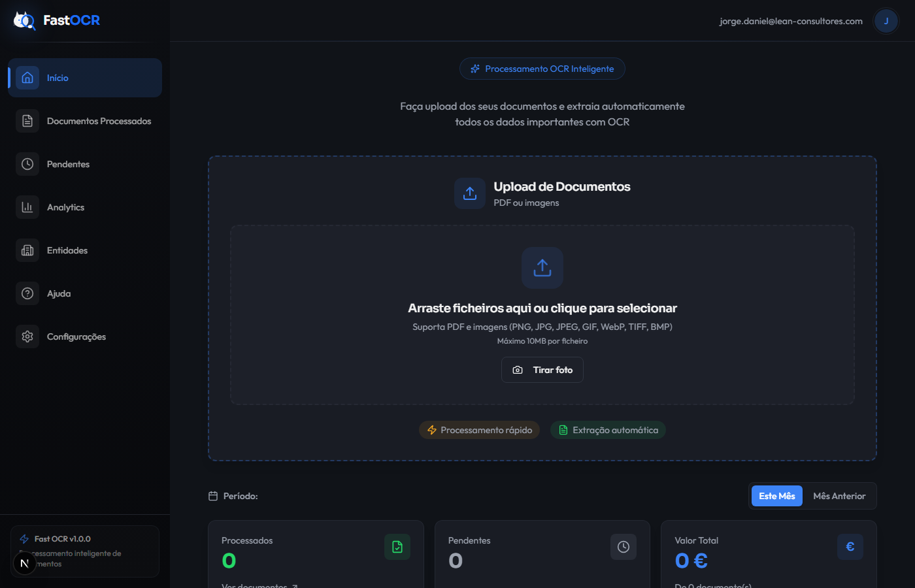915x588 pixels.
Task: Open the Início home sidebar icon
Action: 27,78
